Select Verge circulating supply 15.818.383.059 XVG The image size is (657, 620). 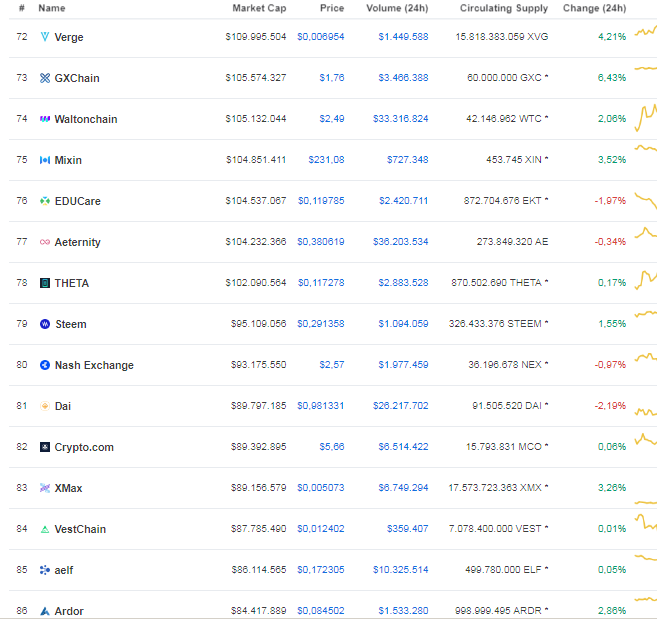tap(502, 37)
